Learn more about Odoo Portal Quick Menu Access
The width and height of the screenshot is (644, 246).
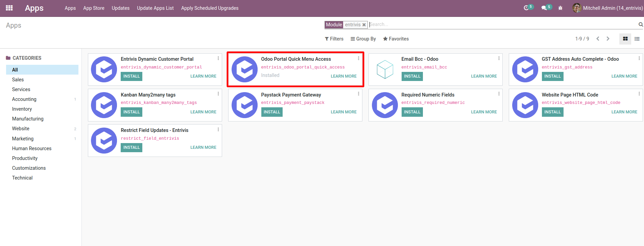[x=343, y=76]
